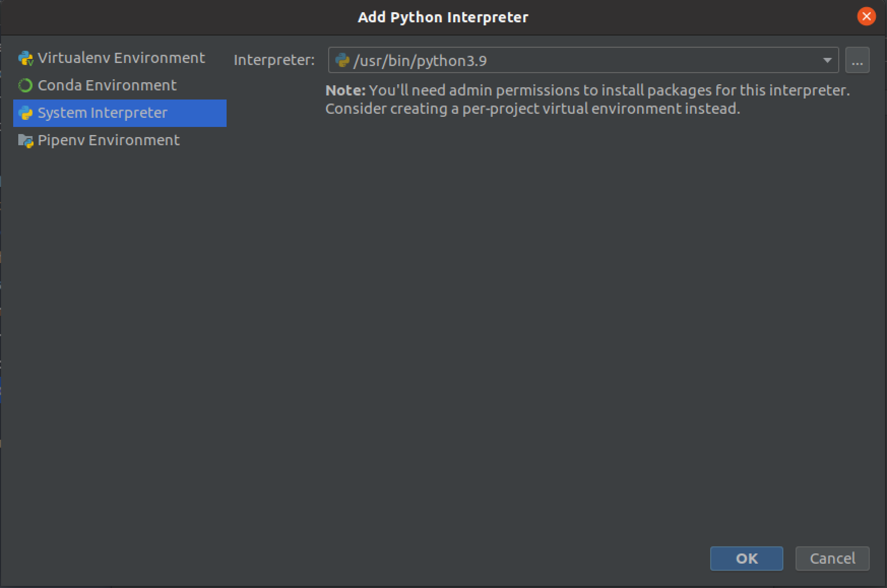Select the highlighted System Interpreter sidebar entry

pyautogui.click(x=103, y=113)
